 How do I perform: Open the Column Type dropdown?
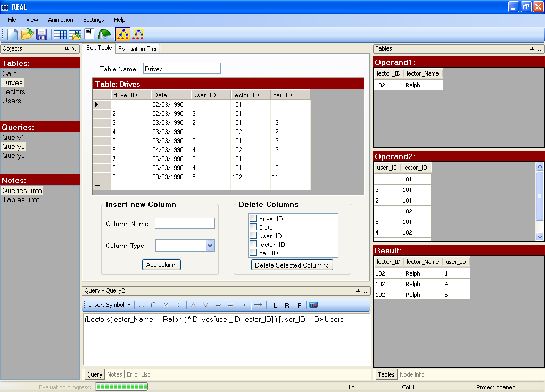point(210,246)
